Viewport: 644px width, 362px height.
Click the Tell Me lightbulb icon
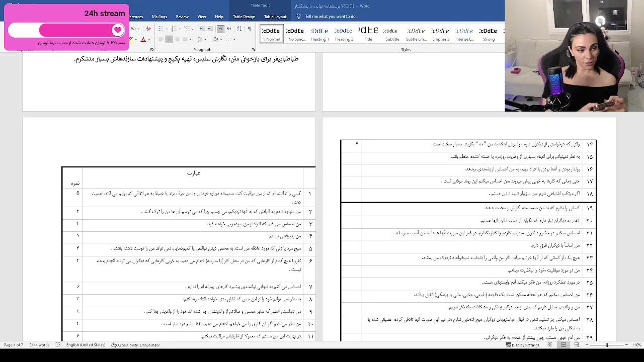coord(299,17)
